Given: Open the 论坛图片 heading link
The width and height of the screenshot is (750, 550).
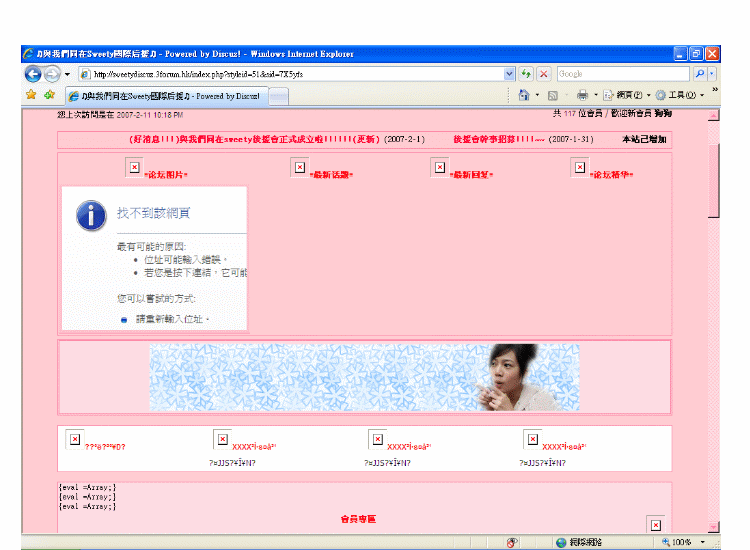Looking at the screenshot, I should [x=166, y=175].
